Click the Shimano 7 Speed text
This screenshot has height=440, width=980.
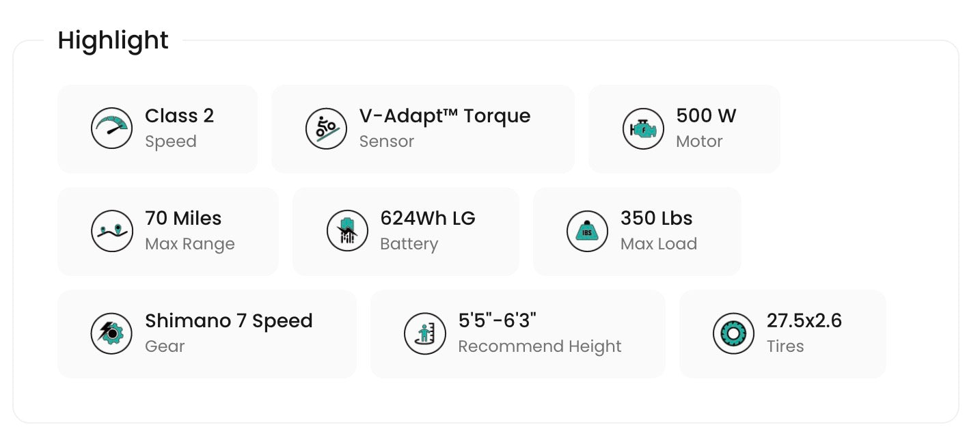click(x=228, y=321)
